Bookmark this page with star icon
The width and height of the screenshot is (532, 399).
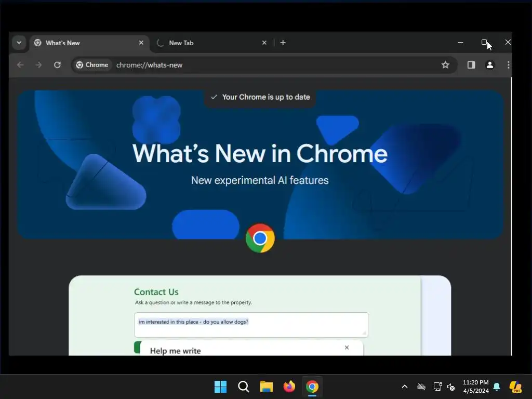(x=445, y=65)
